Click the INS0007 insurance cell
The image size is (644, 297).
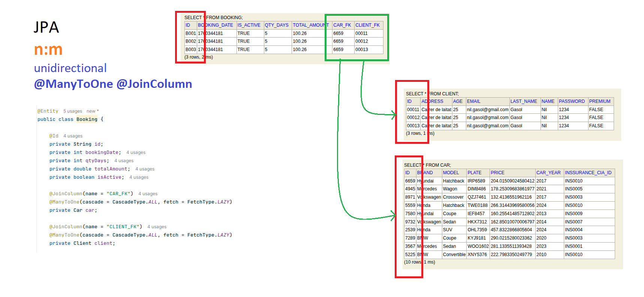(x=574, y=222)
